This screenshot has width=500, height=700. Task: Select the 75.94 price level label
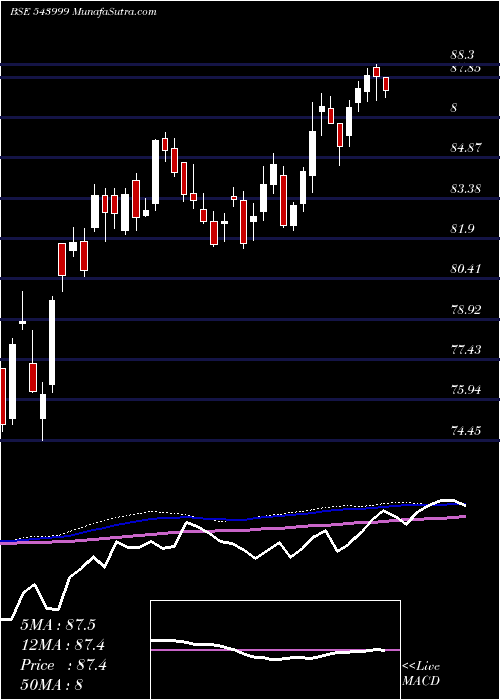coord(467,391)
